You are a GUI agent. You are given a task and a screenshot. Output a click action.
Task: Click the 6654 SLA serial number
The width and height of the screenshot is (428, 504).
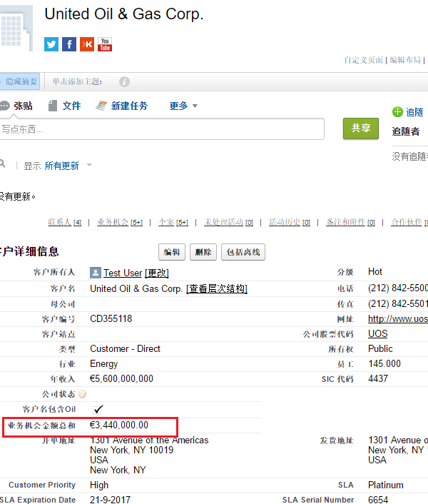pyautogui.click(x=378, y=500)
